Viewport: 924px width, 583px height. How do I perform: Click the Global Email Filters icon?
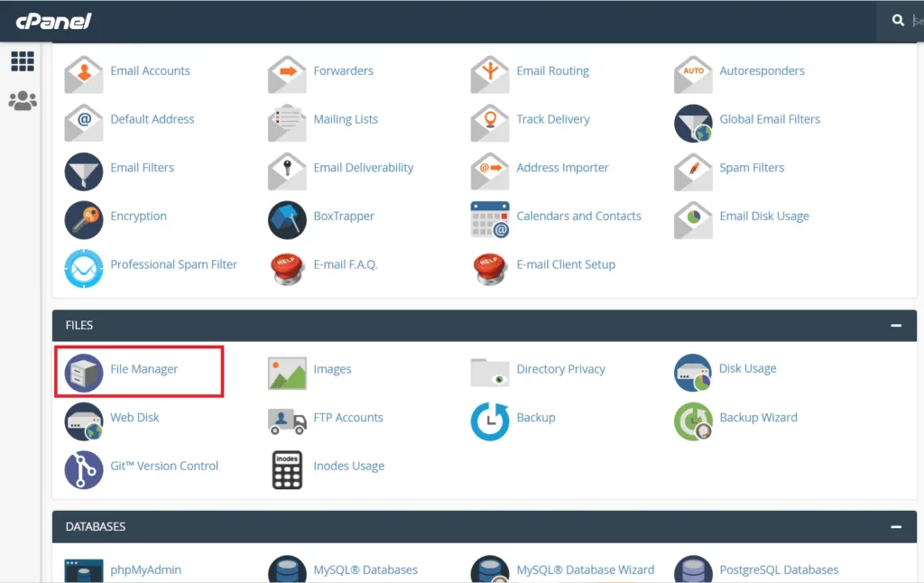pos(693,124)
